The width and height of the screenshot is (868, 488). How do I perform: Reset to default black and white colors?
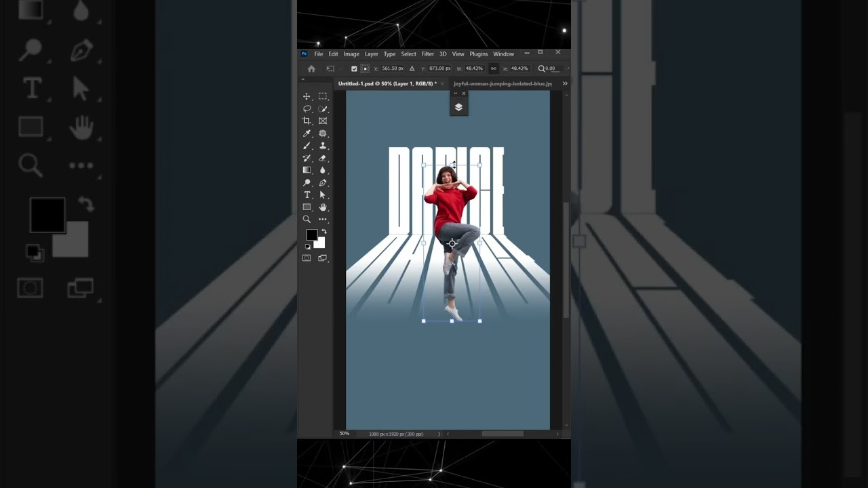(307, 246)
